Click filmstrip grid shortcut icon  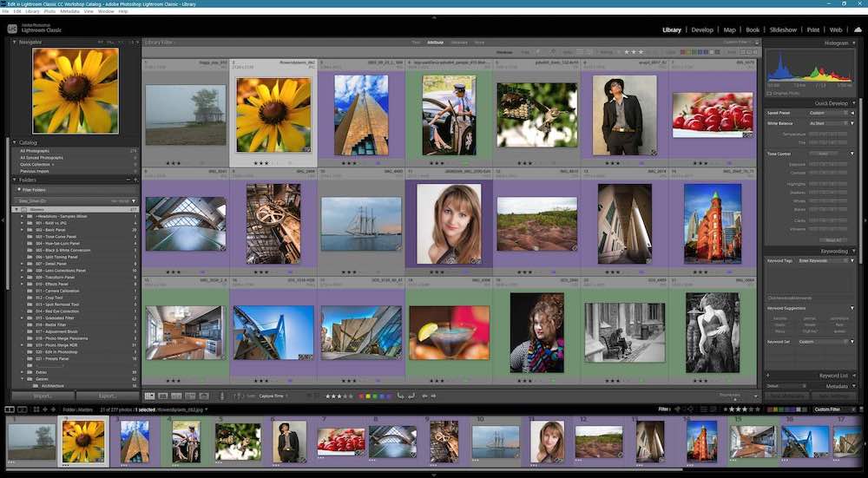[36, 409]
